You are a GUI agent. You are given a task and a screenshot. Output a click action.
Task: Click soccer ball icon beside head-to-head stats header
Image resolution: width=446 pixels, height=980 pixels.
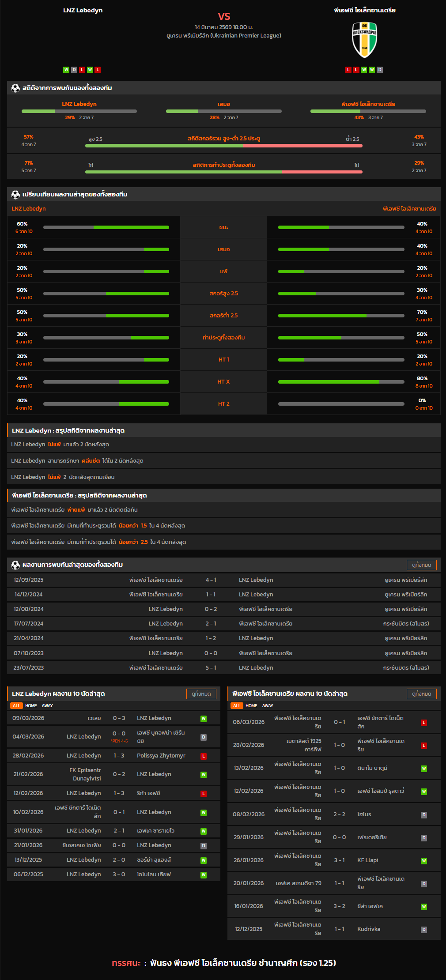point(15,88)
